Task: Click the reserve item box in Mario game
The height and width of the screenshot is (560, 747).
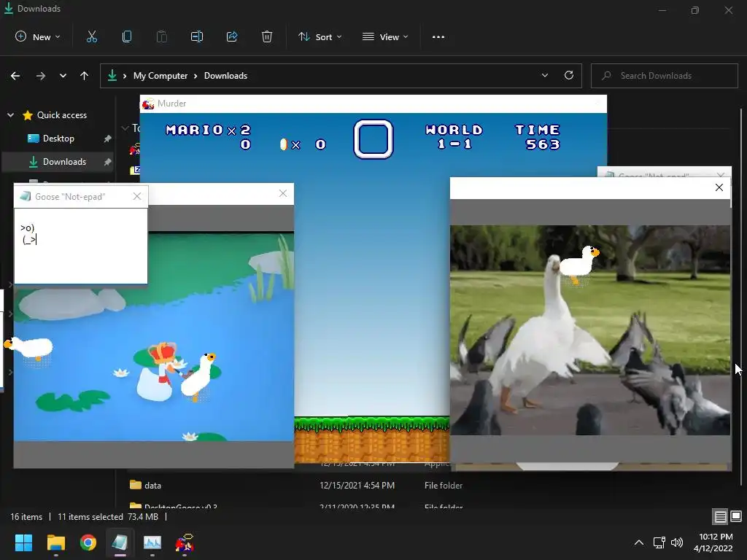Action: click(x=373, y=139)
